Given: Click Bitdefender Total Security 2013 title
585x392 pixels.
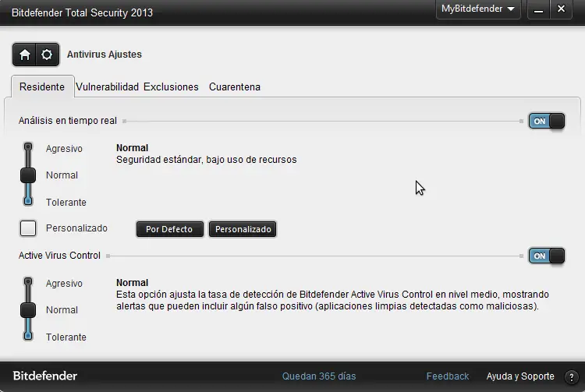Looking at the screenshot, I should tap(82, 12).
